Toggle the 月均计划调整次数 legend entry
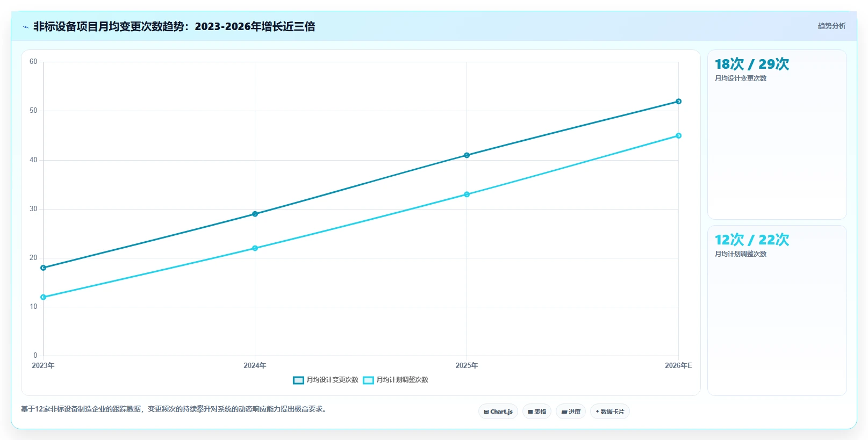The height and width of the screenshot is (440, 868). click(396, 380)
